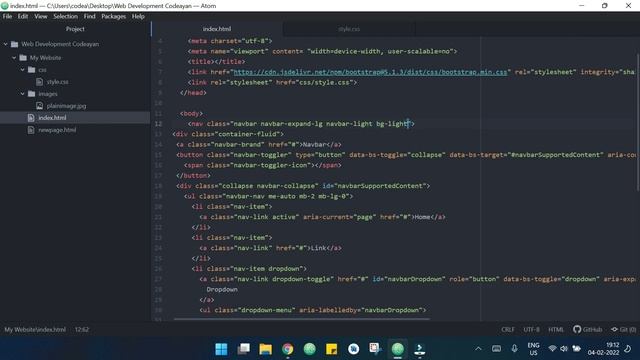The width and height of the screenshot is (640, 360).
Task: Follow the bootstrap.min.css CDN link
Action: pyautogui.click(x=370, y=72)
